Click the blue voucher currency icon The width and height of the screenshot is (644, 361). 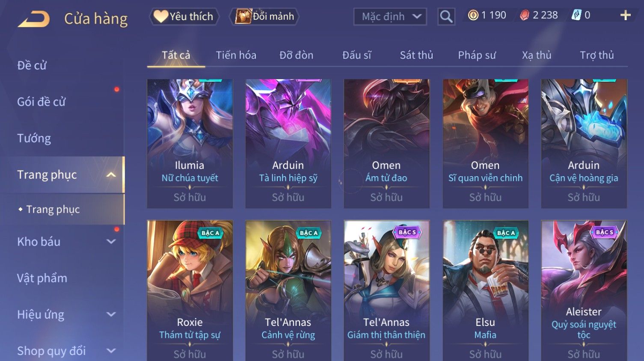(576, 15)
